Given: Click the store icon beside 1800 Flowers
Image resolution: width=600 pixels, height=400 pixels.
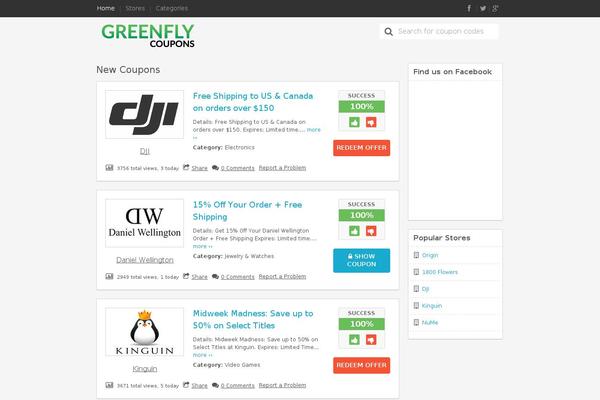Looking at the screenshot, I should click(x=416, y=272).
